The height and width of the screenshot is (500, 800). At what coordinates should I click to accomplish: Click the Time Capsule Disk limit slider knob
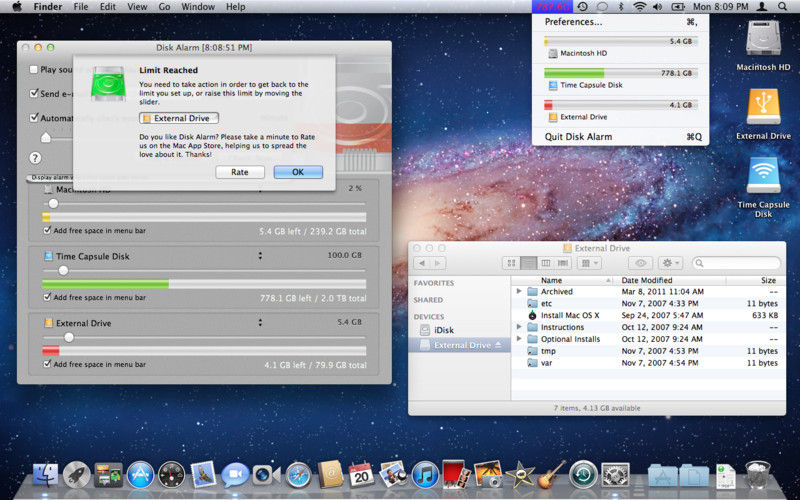(63, 270)
